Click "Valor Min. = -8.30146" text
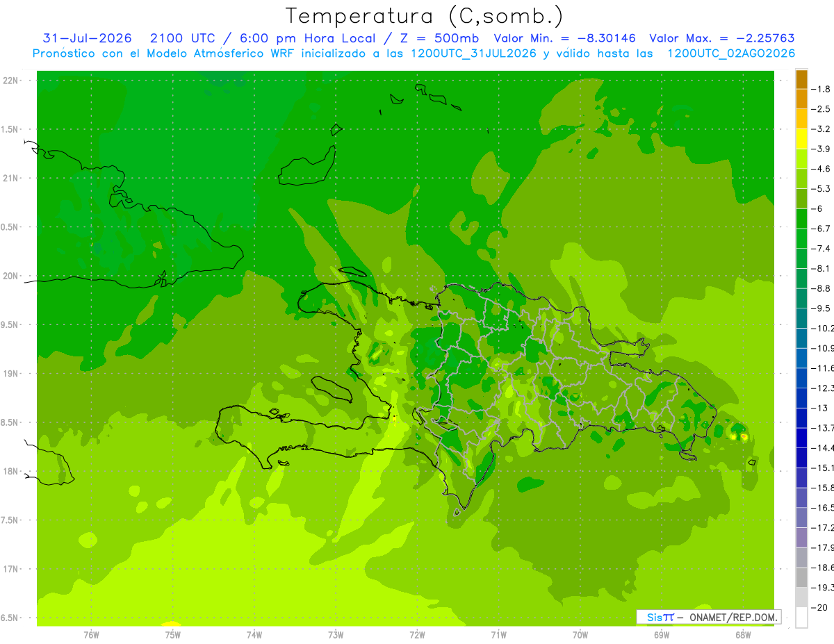834x644 pixels. tap(565, 38)
